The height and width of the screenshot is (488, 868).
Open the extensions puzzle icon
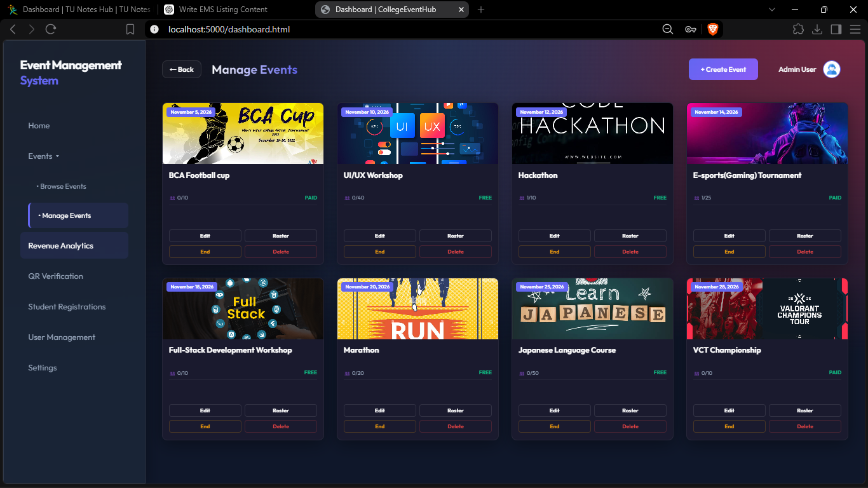click(798, 29)
